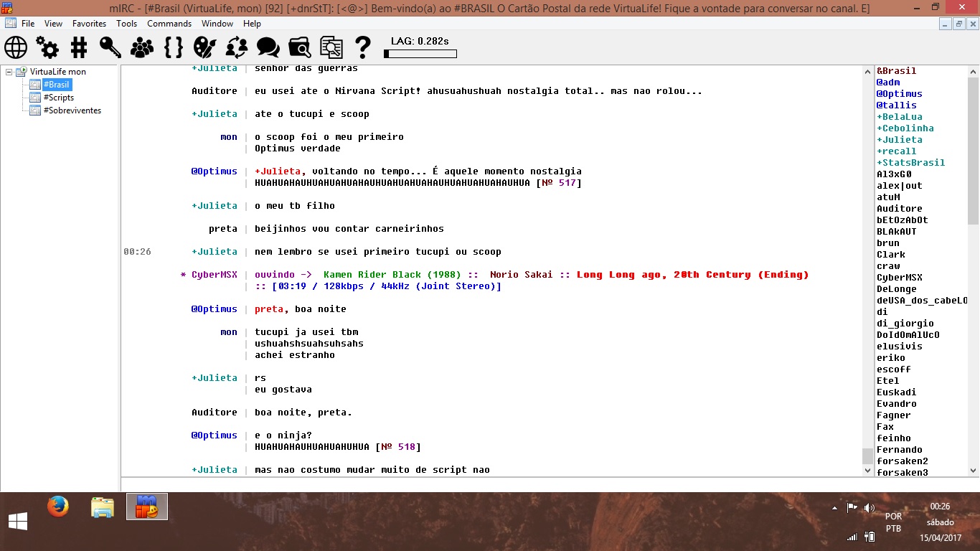The width and height of the screenshot is (980, 551).
Task: Click chat scrollbar up arrow
Action: pyautogui.click(x=867, y=72)
